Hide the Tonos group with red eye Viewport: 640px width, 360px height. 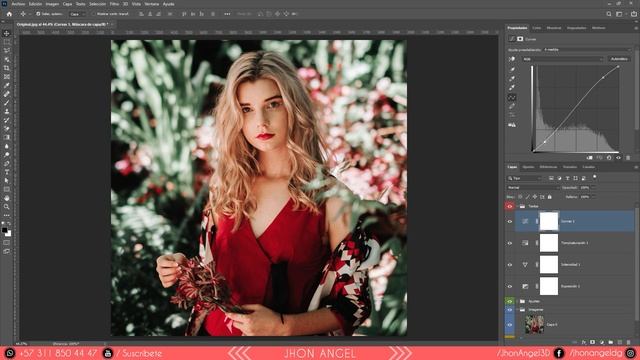509,206
